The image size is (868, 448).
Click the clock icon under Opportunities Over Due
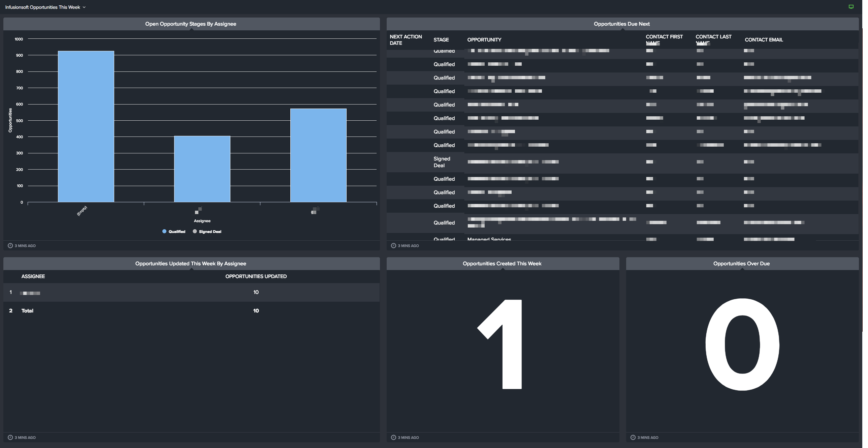633,437
